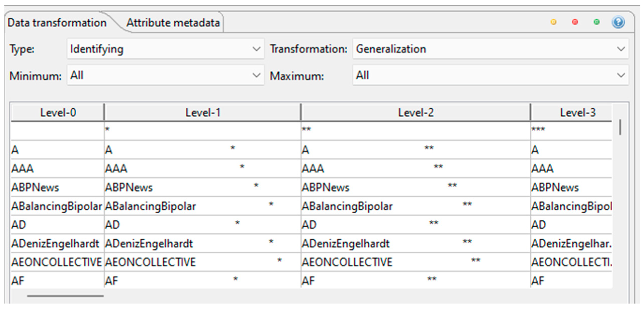
Task: Click the Level-0 column header
Action: (x=58, y=112)
